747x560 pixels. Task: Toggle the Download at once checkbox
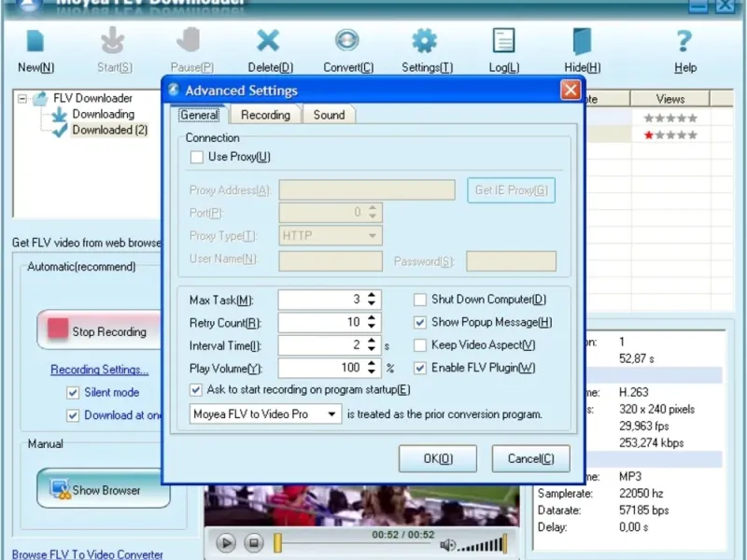point(73,415)
